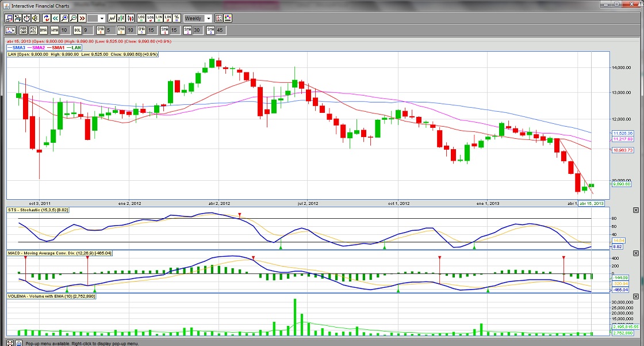
Task: Select the candlestick chart style icon
Action: click(131, 18)
